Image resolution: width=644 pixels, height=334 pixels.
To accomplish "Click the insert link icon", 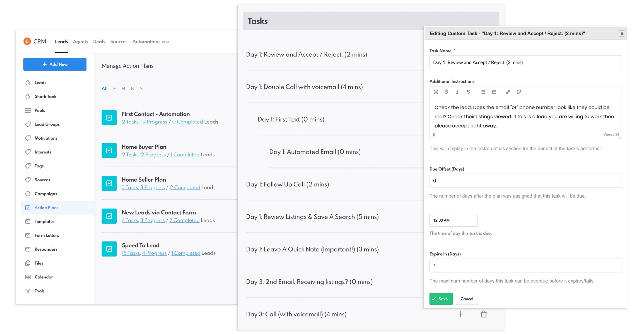I will (x=508, y=92).
